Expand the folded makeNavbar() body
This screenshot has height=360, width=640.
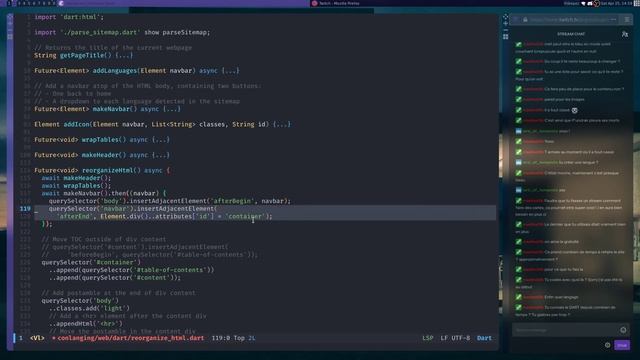171,109
